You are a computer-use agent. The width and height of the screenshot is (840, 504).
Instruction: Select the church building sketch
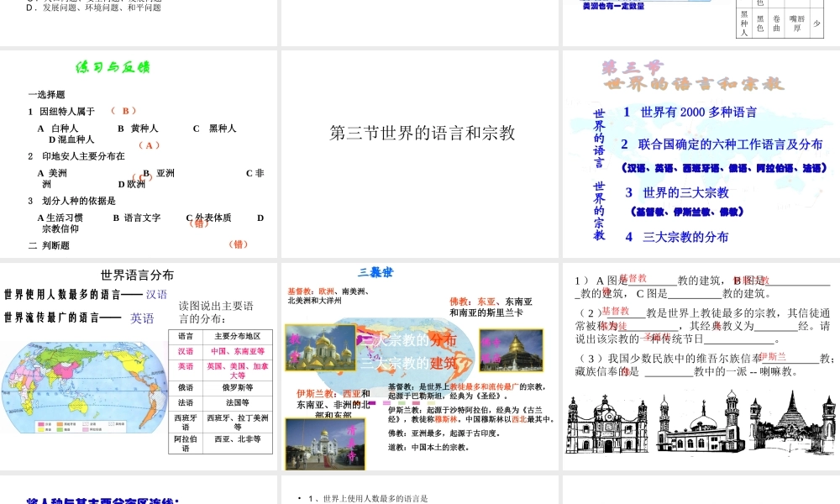tap(608, 423)
